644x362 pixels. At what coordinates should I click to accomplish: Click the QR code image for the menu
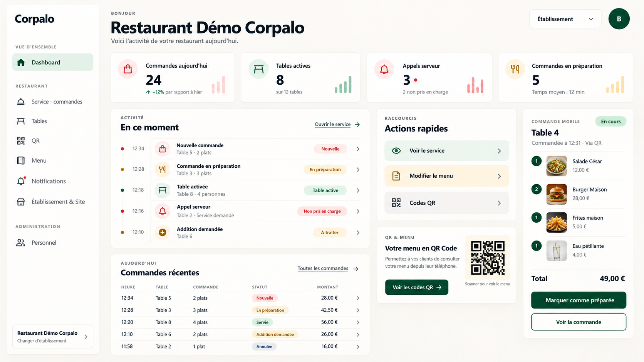tap(488, 258)
